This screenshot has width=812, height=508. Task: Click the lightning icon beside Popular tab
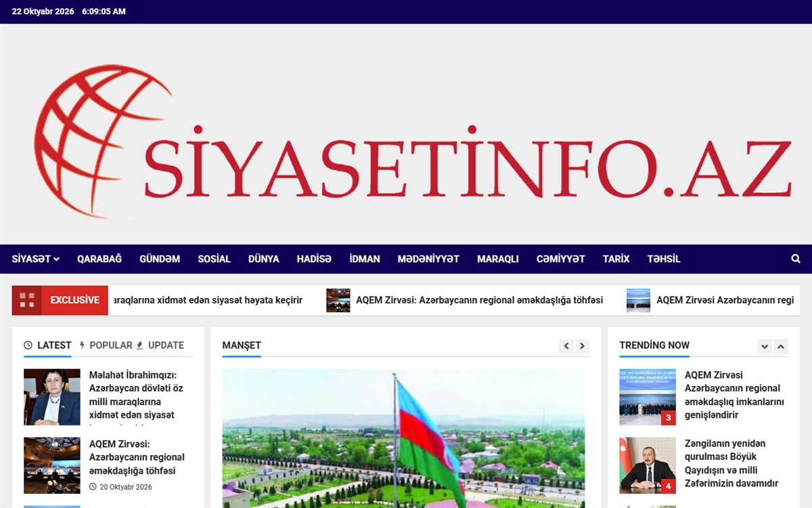(x=83, y=345)
